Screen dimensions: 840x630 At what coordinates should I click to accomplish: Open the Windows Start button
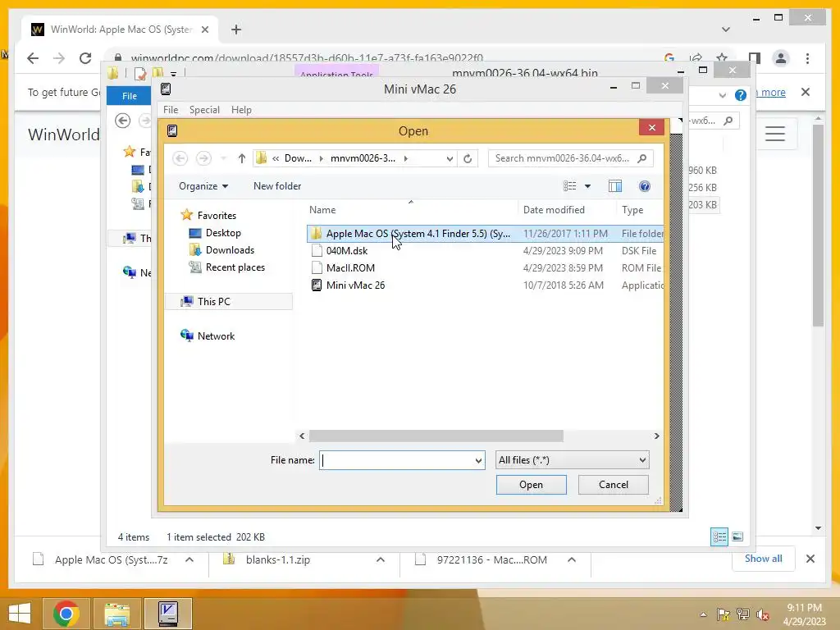click(x=20, y=613)
